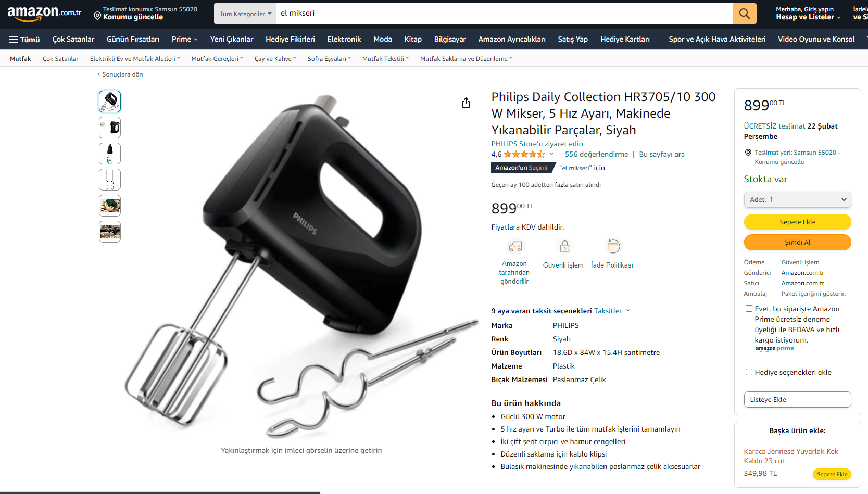Click the share icon above product image

pyautogui.click(x=466, y=103)
